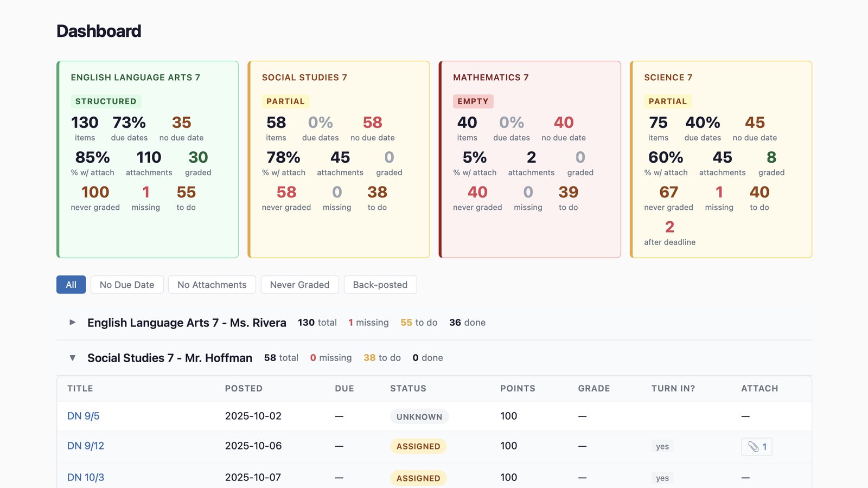Click the yes turn-in tag for DN 10/3
Image resolution: width=868 pixels, height=488 pixels.
(x=662, y=478)
